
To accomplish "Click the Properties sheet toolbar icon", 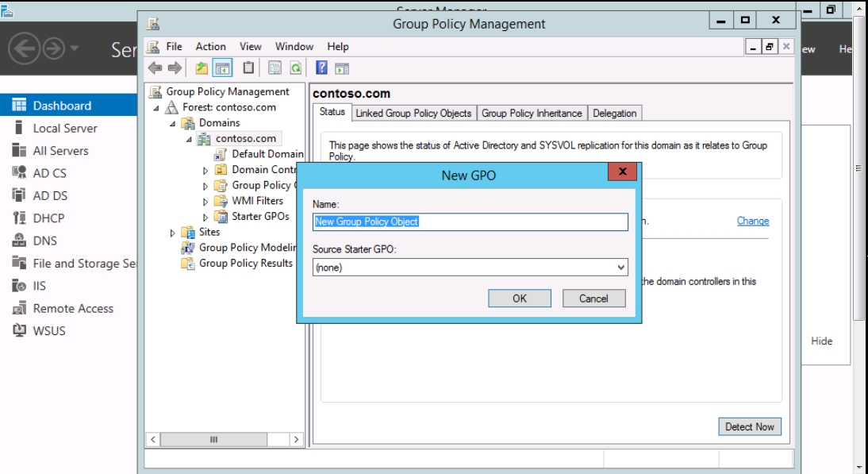I will (275, 68).
